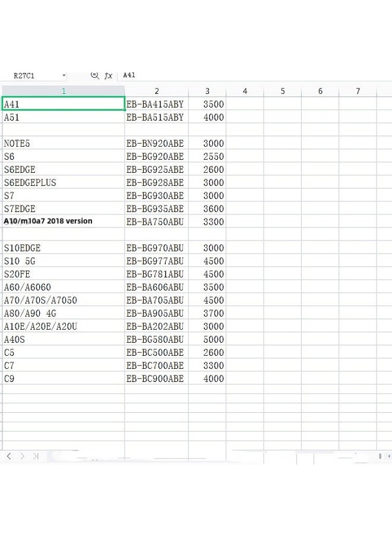Select cell EB-BC900ABE
The image size is (392, 537).
click(156, 378)
